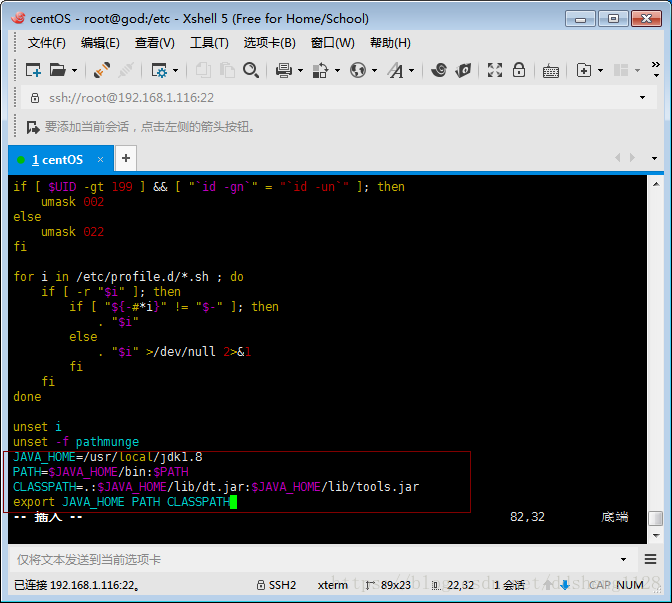The width and height of the screenshot is (672, 603).
Task: Close the centOS tab with its x
Action: coord(100,159)
